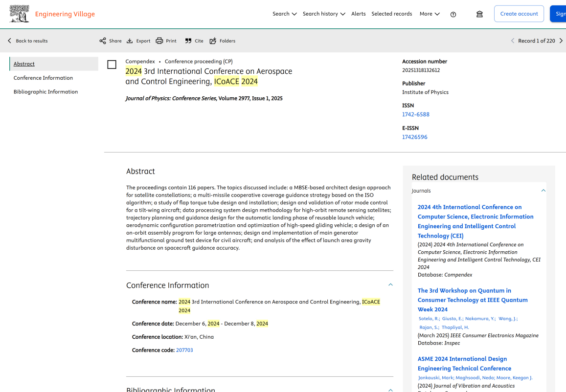Click author Wang, J.
This screenshot has height=392, width=566.
point(508,319)
